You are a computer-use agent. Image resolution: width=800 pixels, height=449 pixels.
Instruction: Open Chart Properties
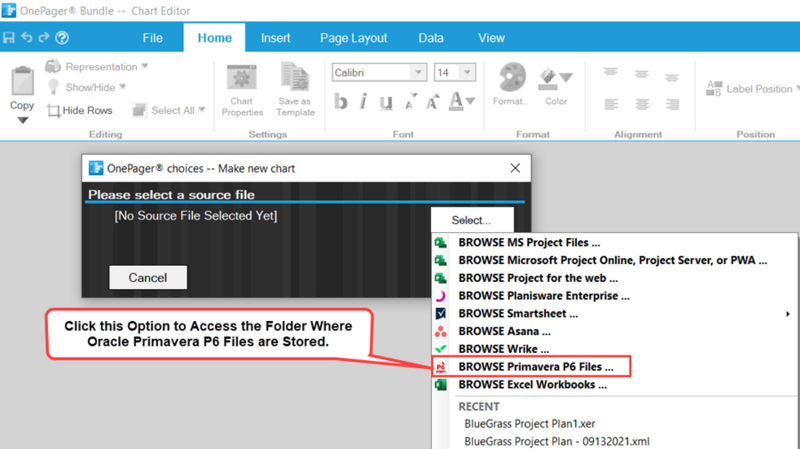coord(242,90)
